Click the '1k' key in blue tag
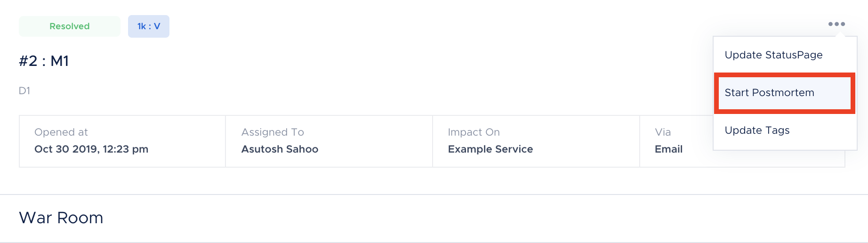 [x=141, y=26]
